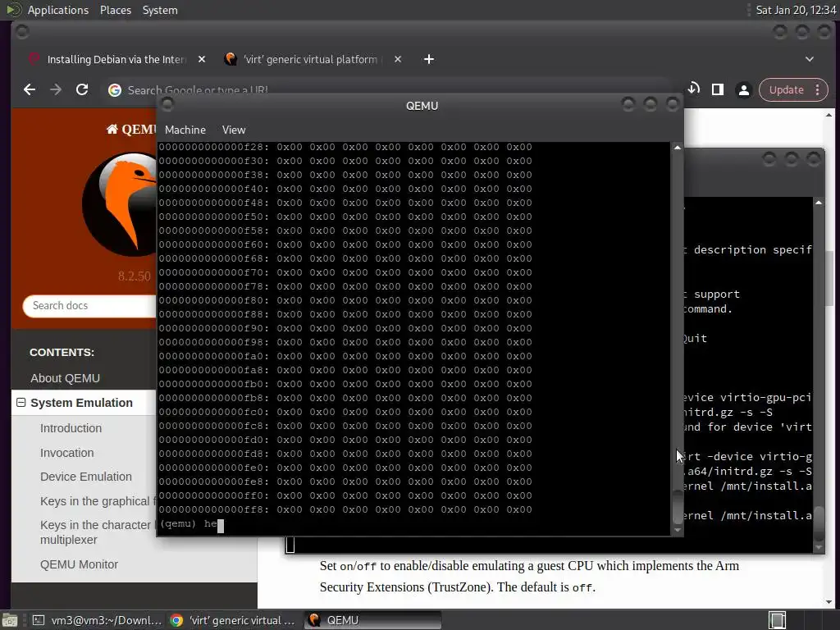Open the browser profile avatar icon
The height and width of the screenshot is (630, 840).
pos(743,90)
